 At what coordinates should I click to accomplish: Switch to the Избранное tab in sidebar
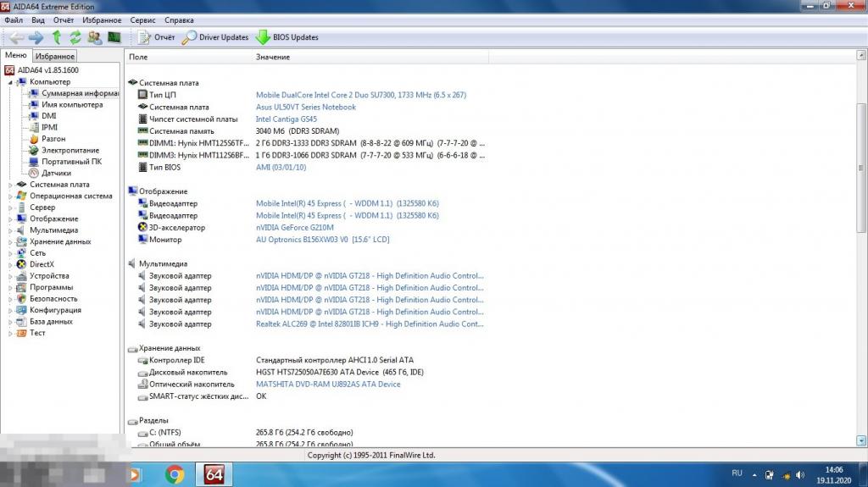click(x=54, y=57)
